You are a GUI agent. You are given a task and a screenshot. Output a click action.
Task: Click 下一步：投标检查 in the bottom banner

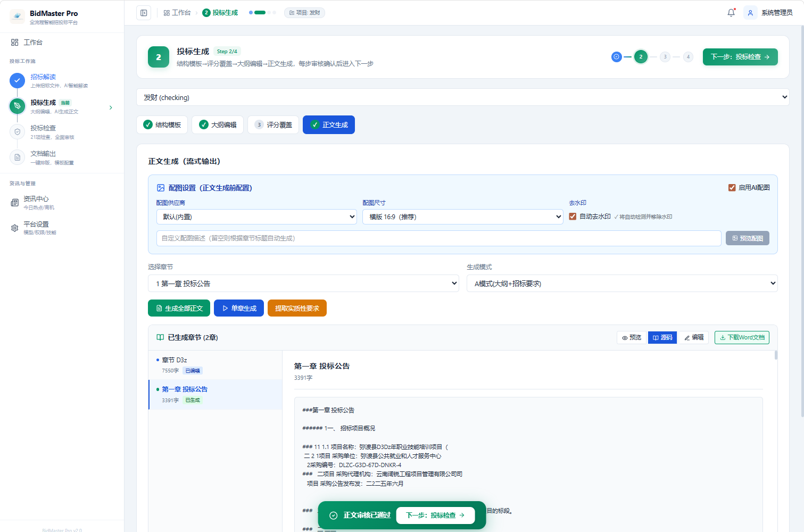[x=435, y=516]
